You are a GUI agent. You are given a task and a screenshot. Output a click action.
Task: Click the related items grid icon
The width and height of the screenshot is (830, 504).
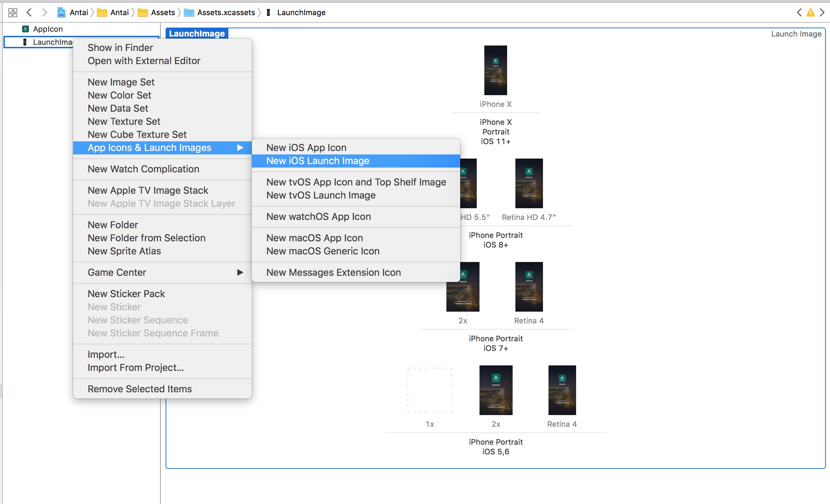click(13, 13)
